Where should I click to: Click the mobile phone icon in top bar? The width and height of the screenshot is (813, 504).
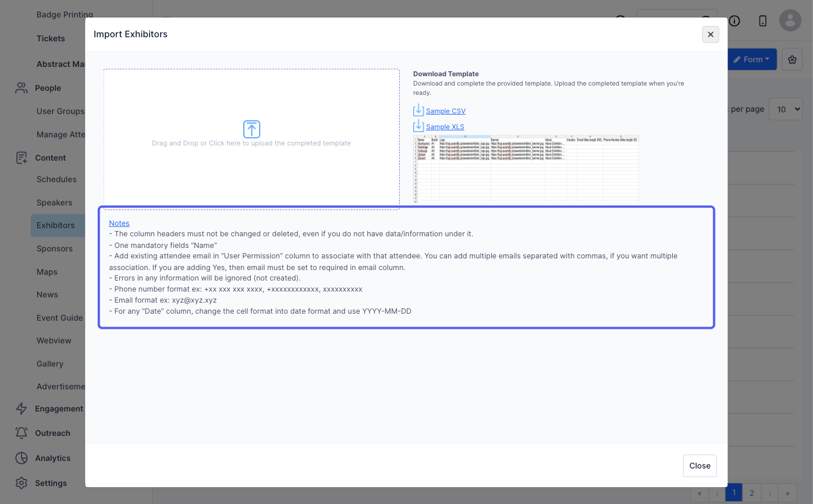[763, 21]
